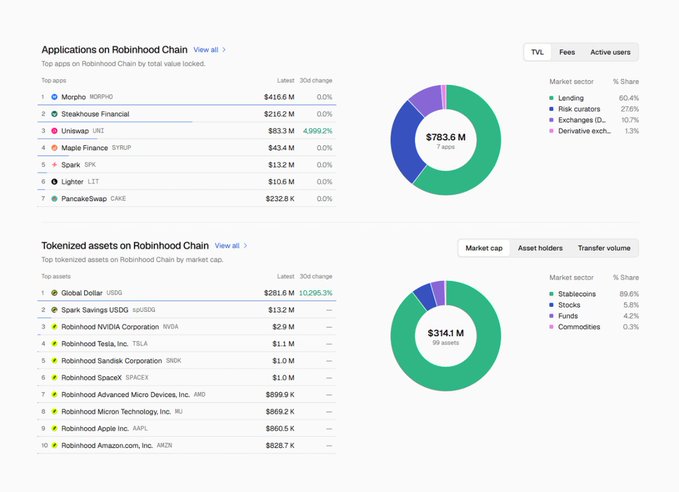The width and height of the screenshot is (679, 492).
Task: Click the Robinhood Amazon token icon
Action: pos(55,445)
